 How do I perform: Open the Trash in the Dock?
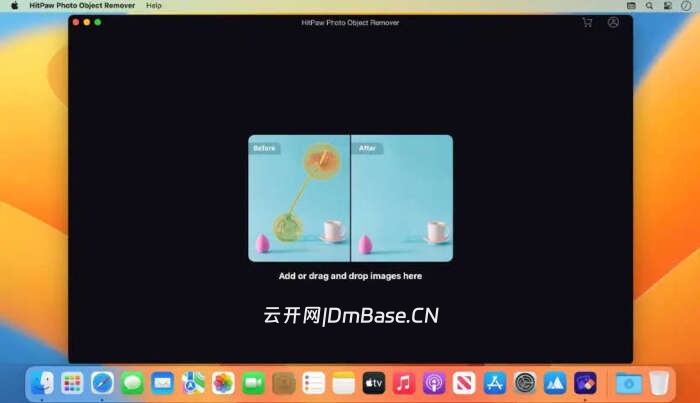659,383
